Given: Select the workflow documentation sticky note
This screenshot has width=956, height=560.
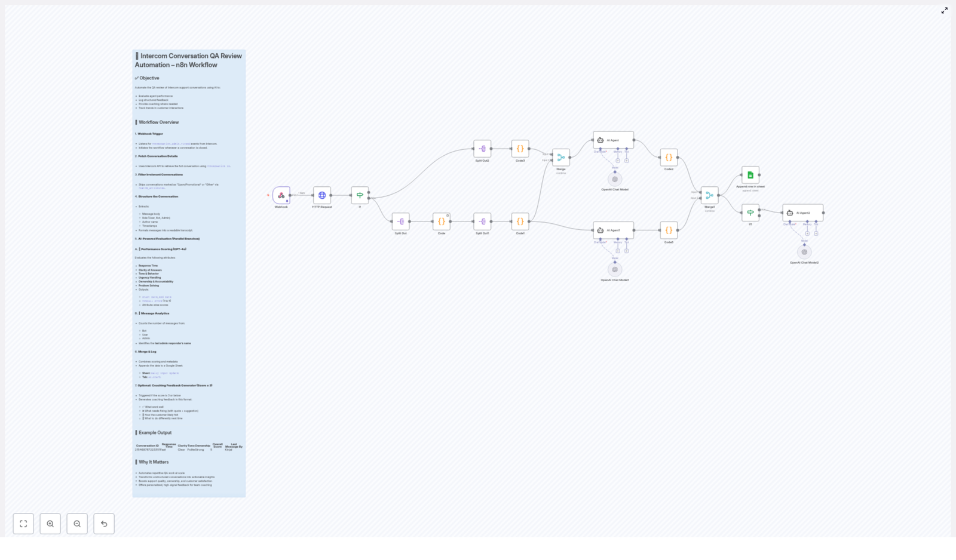Looking at the screenshot, I should coord(189,269).
